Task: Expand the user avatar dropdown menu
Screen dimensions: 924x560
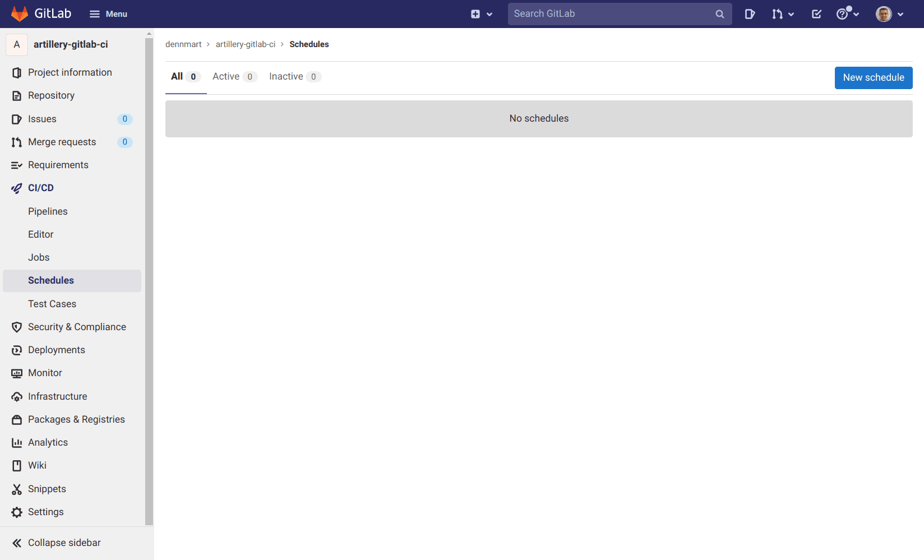Action: pos(889,13)
